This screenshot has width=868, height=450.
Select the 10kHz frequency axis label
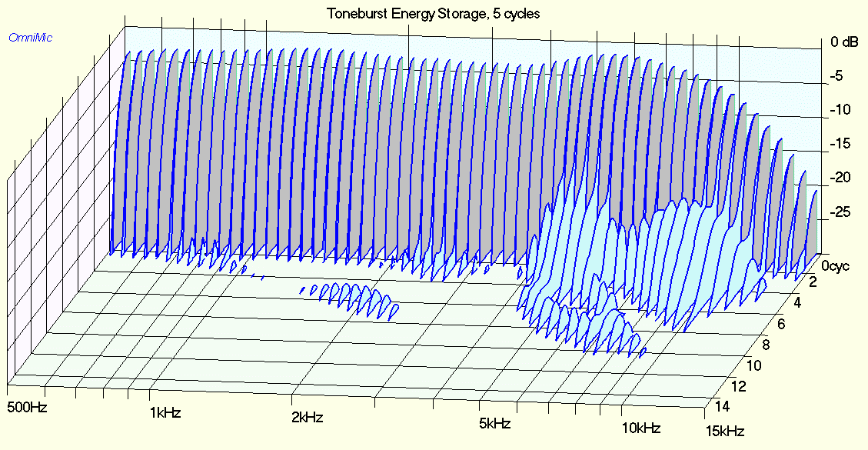coord(640,428)
